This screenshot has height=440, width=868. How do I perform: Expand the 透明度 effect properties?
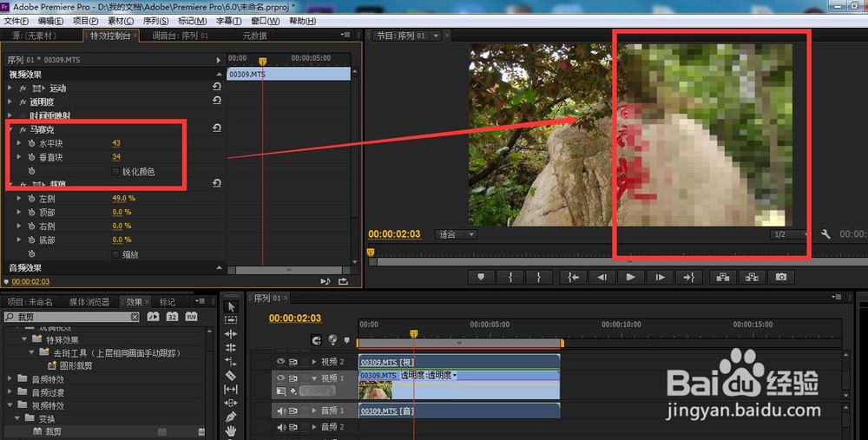(10, 102)
